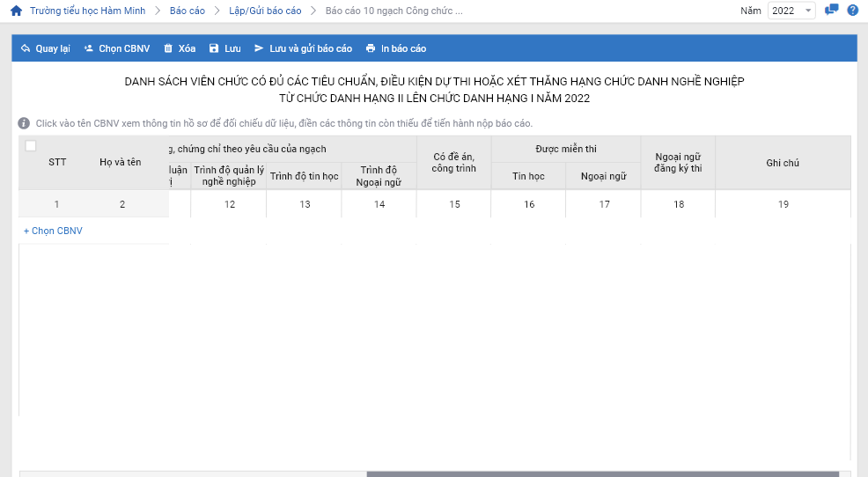Toggle the select-all checkbox in table header
The image size is (868, 477).
[x=31, y=146]
